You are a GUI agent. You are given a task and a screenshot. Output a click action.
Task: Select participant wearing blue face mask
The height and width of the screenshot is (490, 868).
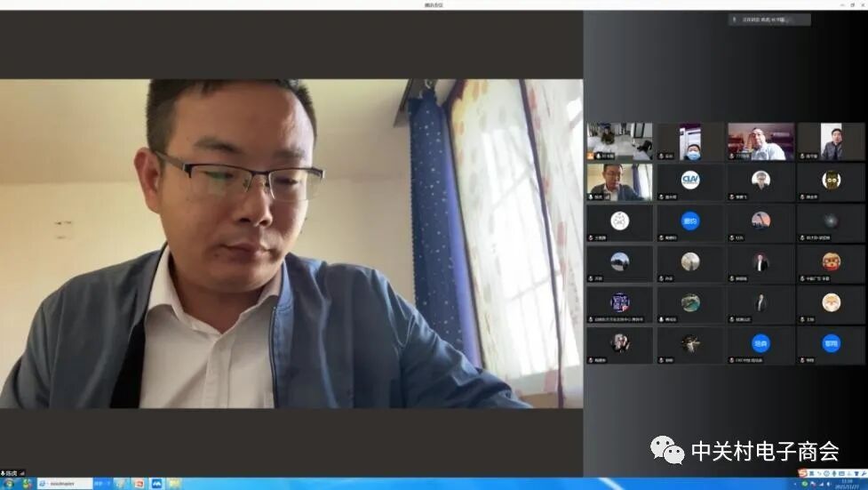(x=689, y=141)
